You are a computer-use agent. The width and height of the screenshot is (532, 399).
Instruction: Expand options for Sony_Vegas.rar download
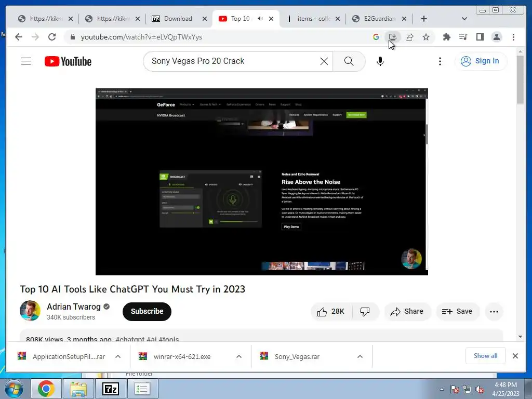pos(360,356)
